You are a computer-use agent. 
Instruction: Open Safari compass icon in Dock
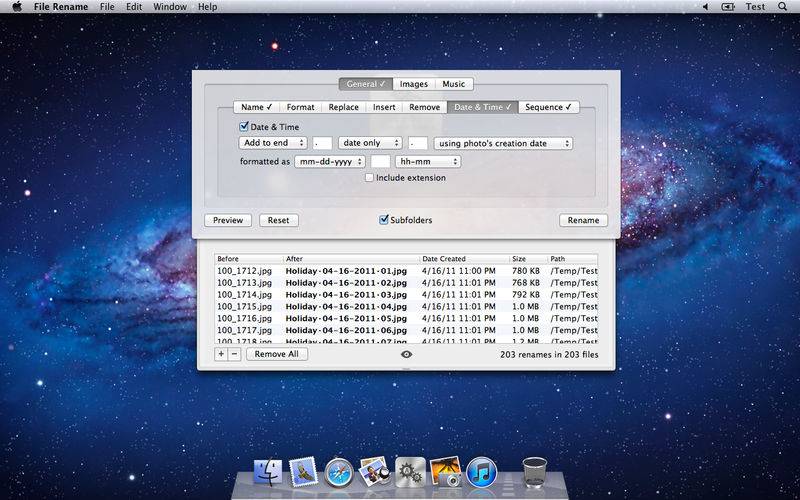339,472
